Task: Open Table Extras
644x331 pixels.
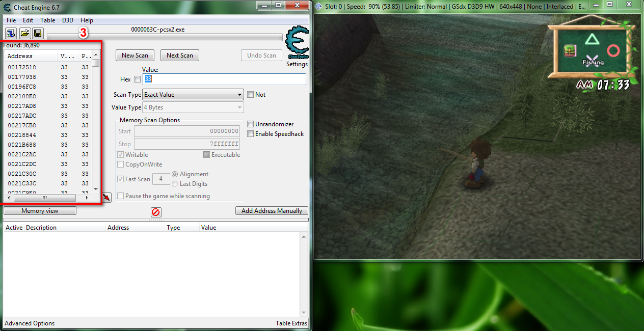Action: [291, 323]
